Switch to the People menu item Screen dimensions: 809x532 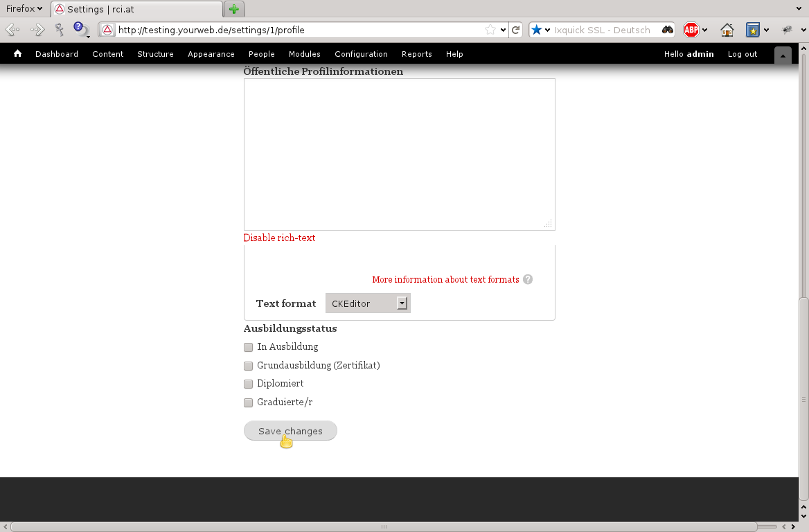(261, 54)
